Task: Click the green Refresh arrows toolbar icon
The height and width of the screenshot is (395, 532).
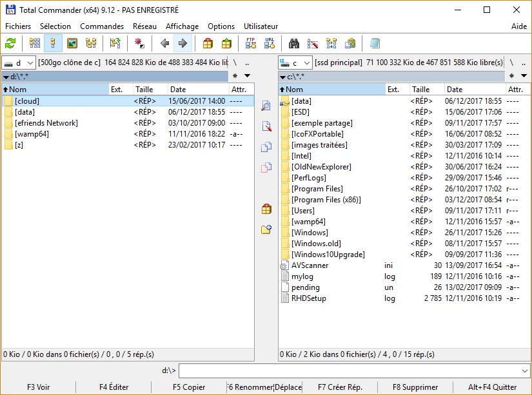Action: pos(10,43)
